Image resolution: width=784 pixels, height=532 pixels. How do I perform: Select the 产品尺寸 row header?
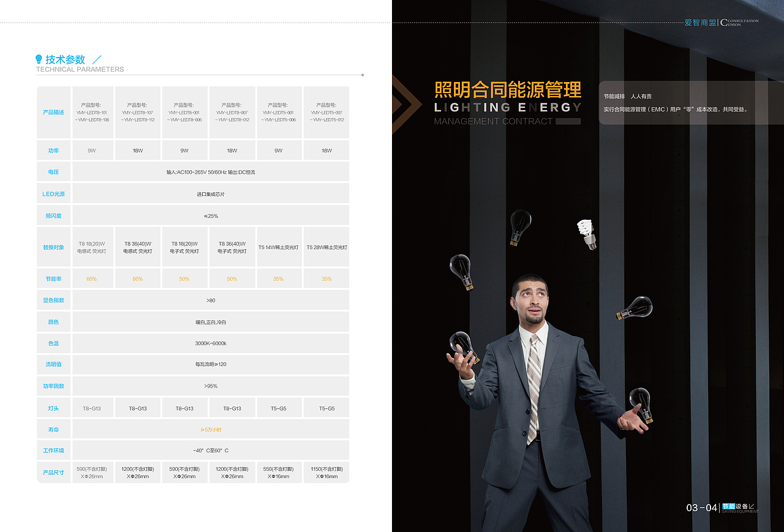[53, 473]
